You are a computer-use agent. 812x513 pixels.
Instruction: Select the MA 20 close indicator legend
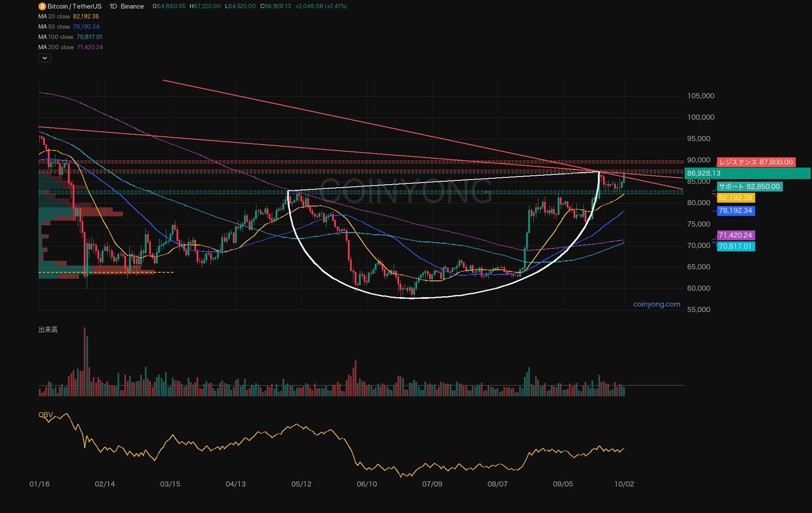[x=68, y=16]
